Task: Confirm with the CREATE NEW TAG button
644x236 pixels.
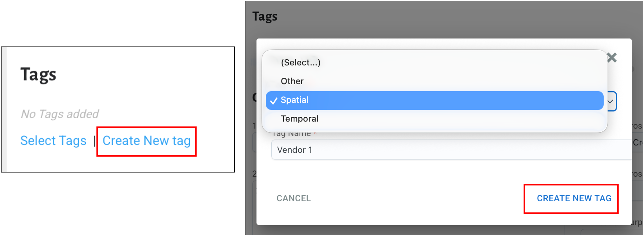Action: click(x=574, y=198)
